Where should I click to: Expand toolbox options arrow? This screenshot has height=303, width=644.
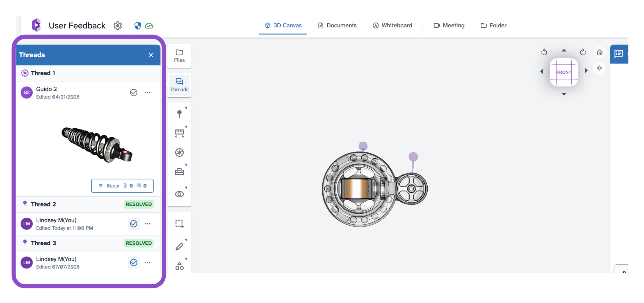click(186, 165)
